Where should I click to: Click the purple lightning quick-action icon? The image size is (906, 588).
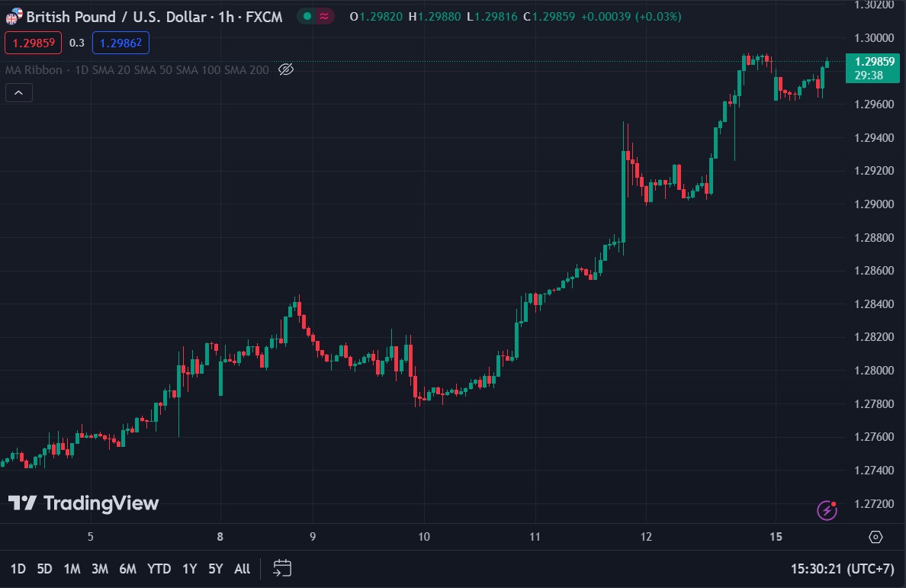point(827,510)
